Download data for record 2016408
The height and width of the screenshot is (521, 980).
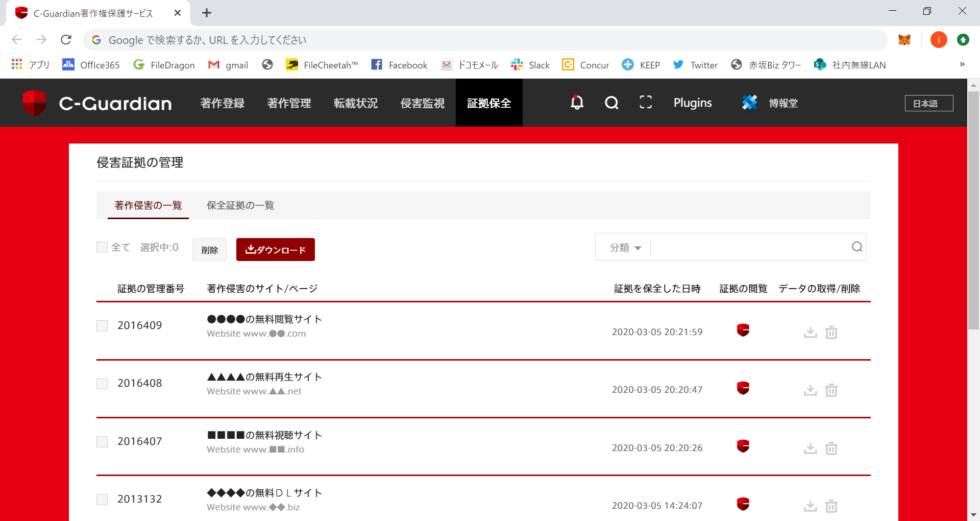[810, 390]
